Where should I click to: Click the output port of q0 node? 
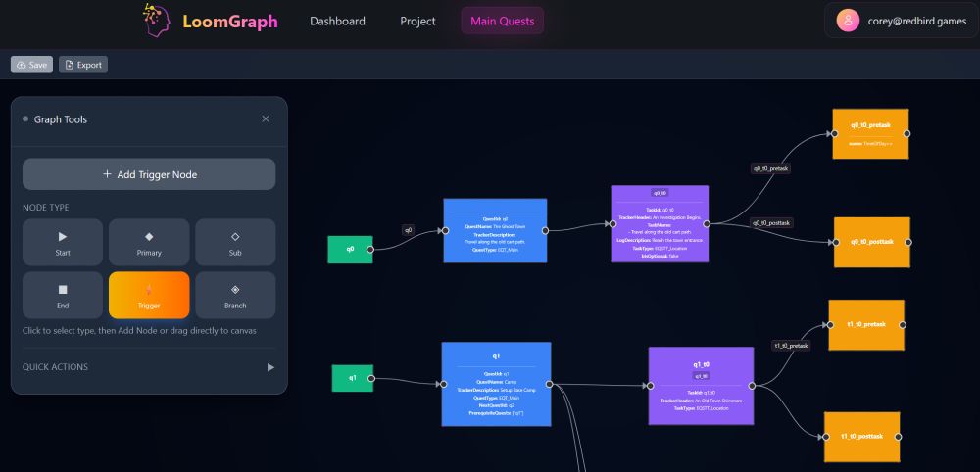click(x=370, y=249)
